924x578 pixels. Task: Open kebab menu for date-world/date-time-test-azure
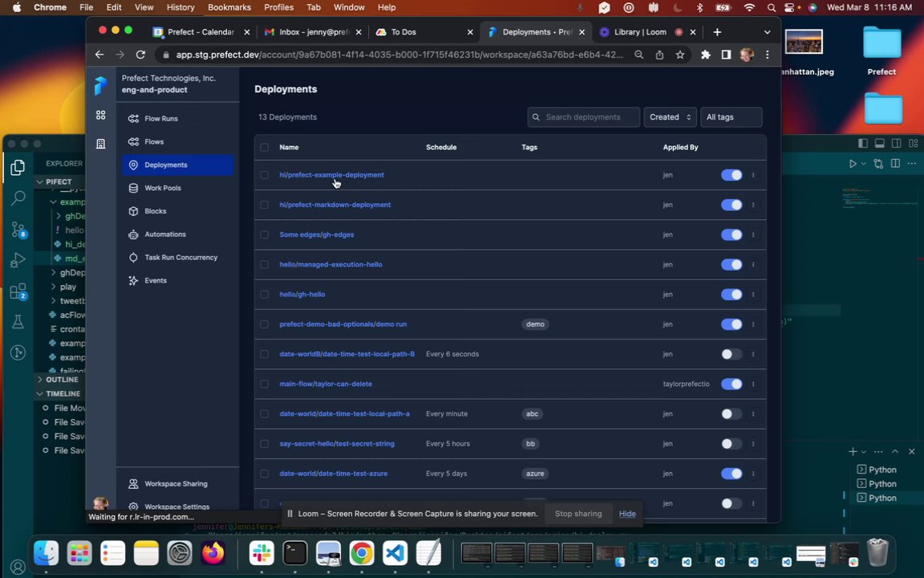click(x=753, y=474)
